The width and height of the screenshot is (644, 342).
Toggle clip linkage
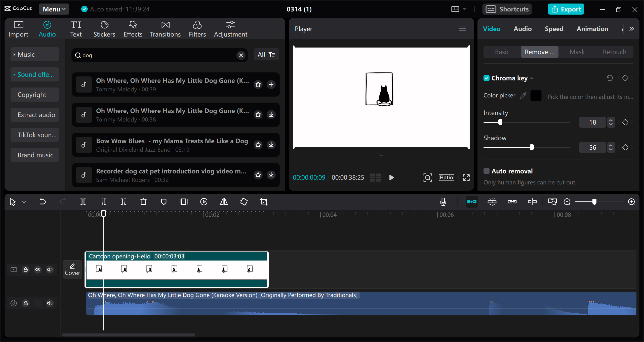[x=512, y=202]
